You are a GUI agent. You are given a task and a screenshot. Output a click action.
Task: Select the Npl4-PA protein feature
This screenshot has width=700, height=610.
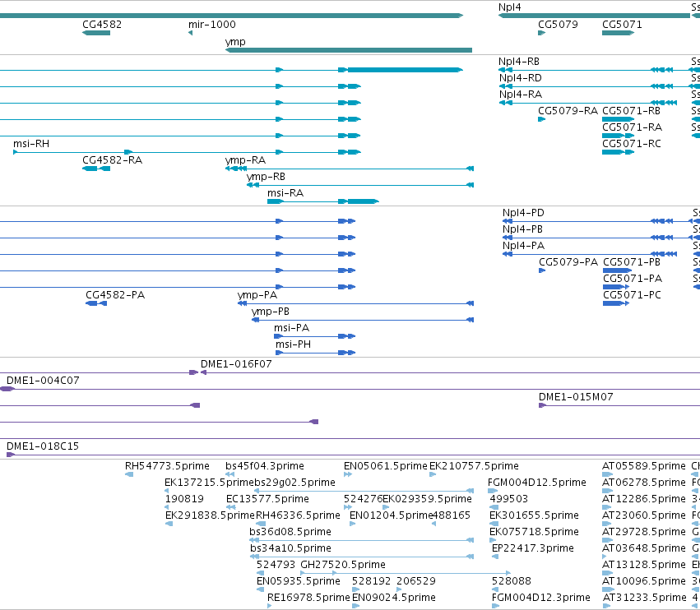589,254
